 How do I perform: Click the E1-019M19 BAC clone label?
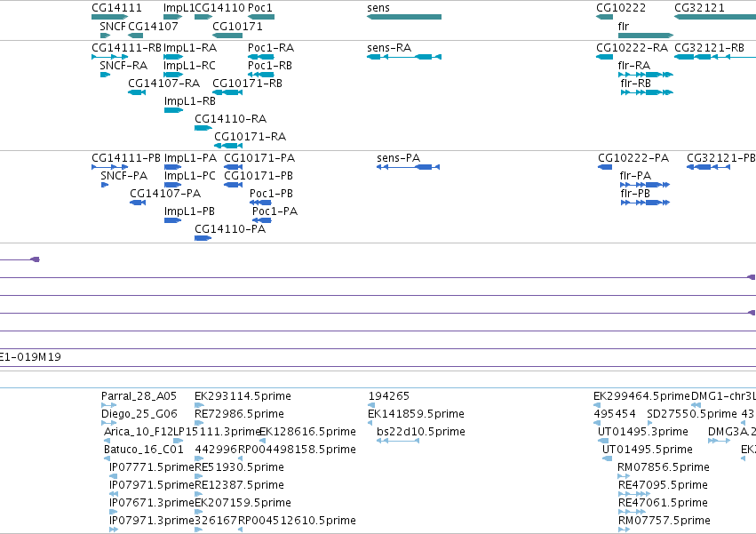click(30, 357)
